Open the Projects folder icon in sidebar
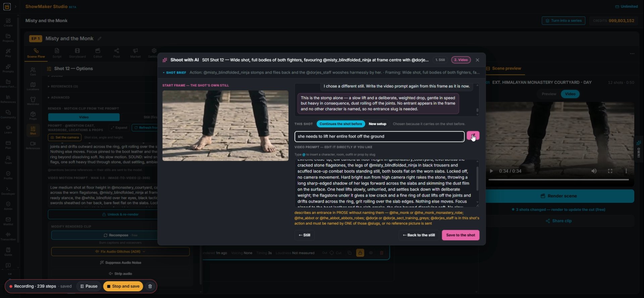 coord(8,38)
